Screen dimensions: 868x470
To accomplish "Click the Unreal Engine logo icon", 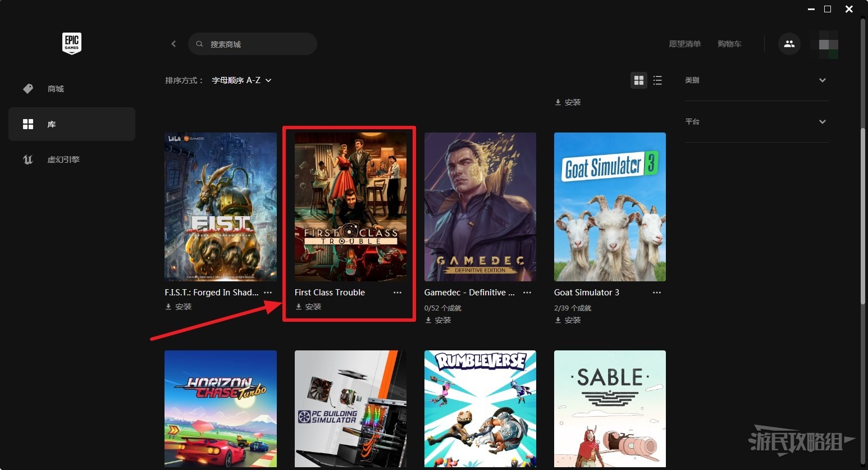I will coord(28,159).
